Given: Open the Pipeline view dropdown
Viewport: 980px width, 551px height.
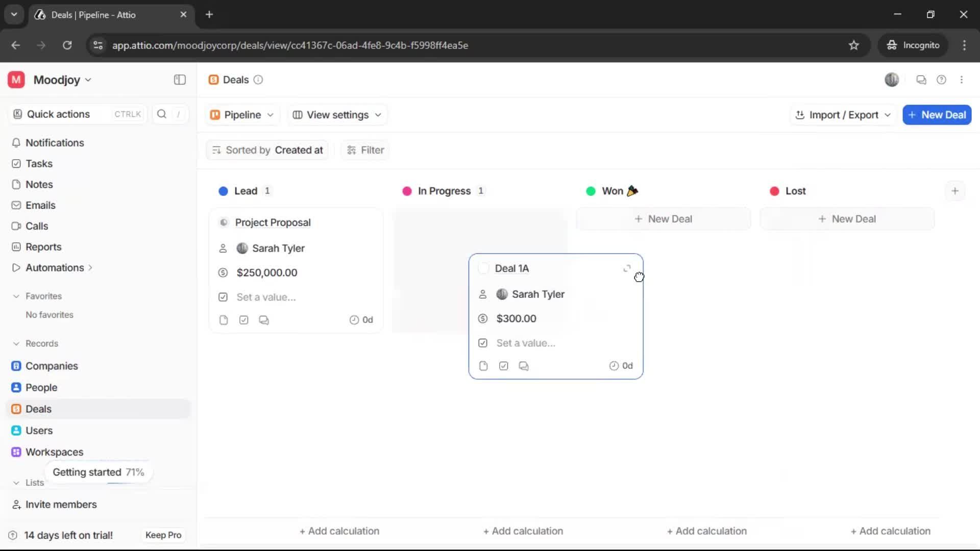Looking at the screenshot, I should 241,115.
